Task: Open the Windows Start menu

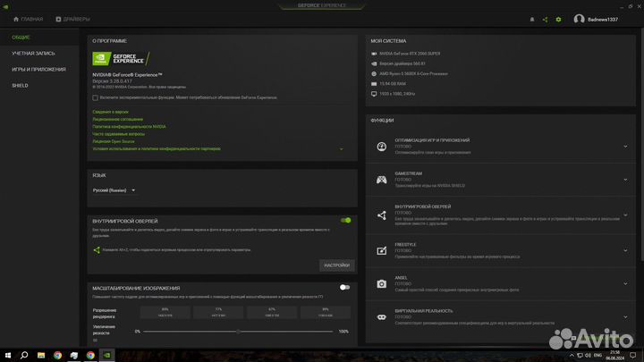Action: 8,355
